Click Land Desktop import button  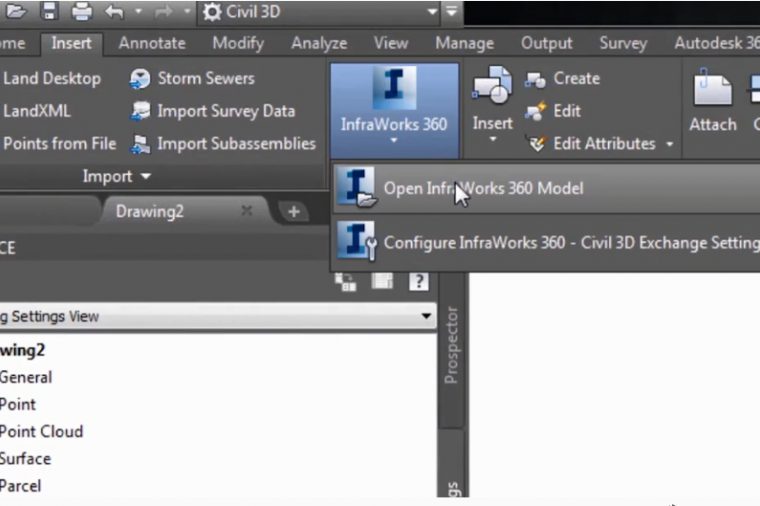(50, 78)
